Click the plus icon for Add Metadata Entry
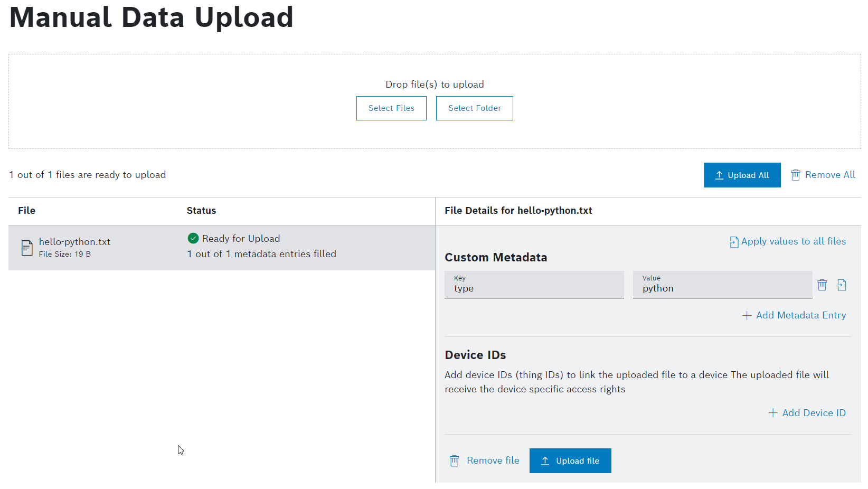The image size is (868, 489). click(x=747, y=316)
